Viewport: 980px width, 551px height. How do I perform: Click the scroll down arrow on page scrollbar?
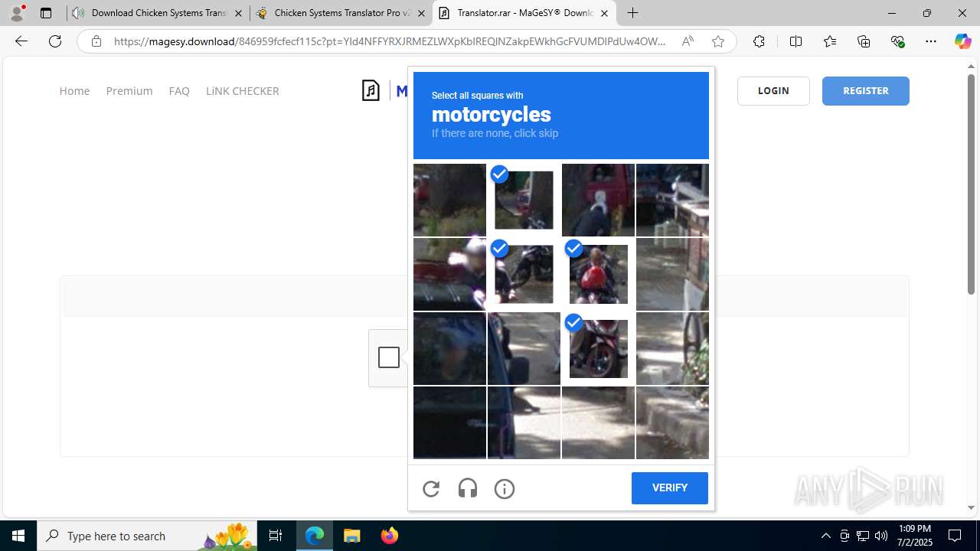click(x=971, y=507)
